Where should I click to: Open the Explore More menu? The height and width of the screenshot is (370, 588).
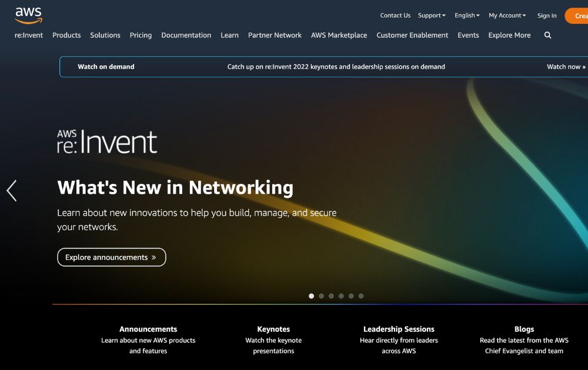(x=509, y=35)
